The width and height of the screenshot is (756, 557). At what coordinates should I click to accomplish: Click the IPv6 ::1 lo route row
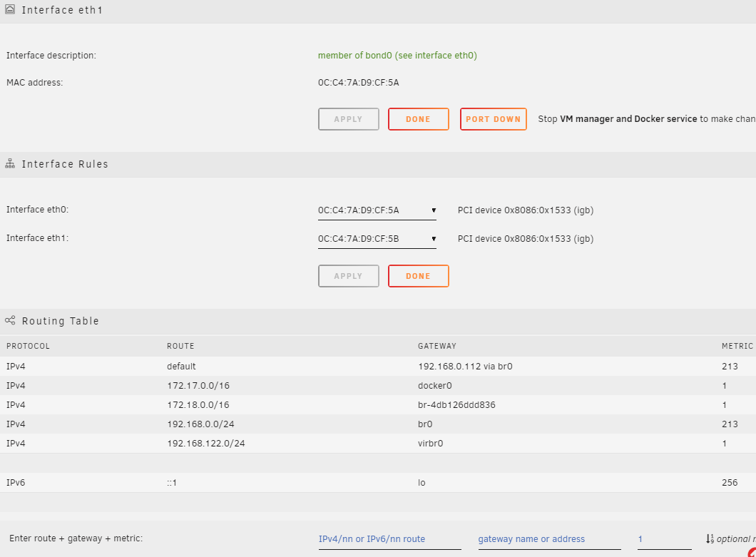pyautogui.click(x=378, y=482)
